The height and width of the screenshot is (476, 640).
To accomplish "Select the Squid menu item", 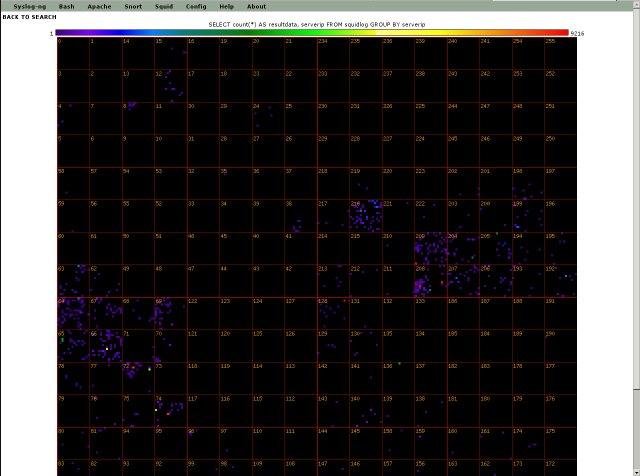I will point(164,6).
